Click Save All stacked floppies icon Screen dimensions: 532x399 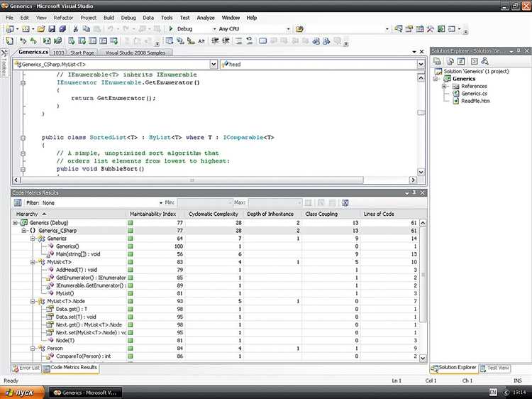[62, 29]
